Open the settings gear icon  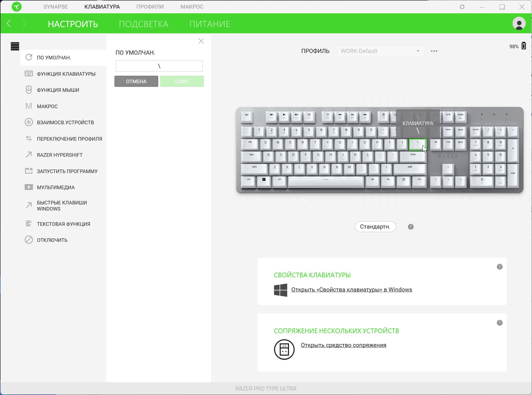(x=462, y=7)
